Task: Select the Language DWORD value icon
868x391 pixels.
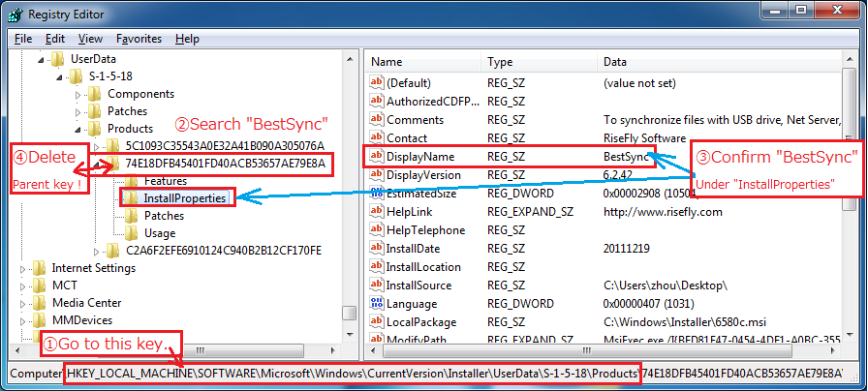Action: point(377,304)
